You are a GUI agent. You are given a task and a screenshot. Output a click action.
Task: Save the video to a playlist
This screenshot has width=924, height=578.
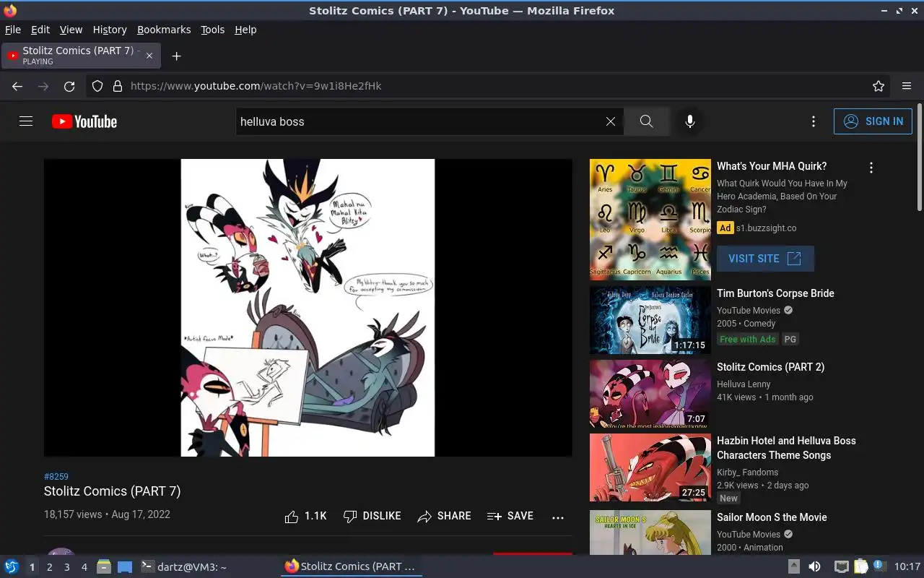[510, 516]
